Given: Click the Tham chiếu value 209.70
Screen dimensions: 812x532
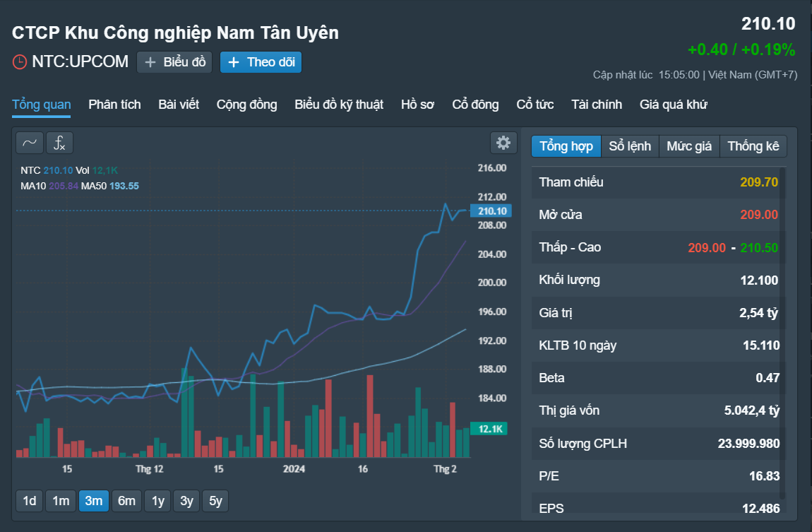Looking at the screenshot, I should (758, 182).
